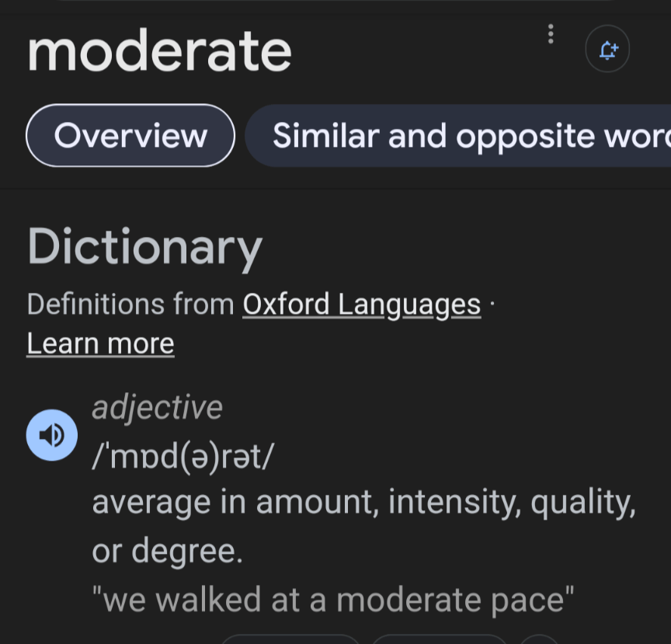The image size is (671, 644).
Task: Tap the word 'degree' in the definition
Action: click(186, 551)
